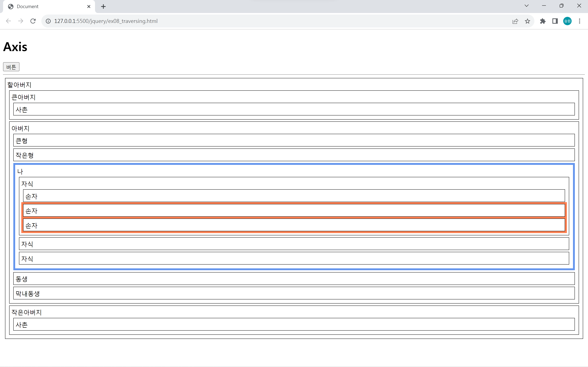Image resolution: width=588 pixels, height=367 pixels.
Task: Open a new tab
Action: (103, 7)
